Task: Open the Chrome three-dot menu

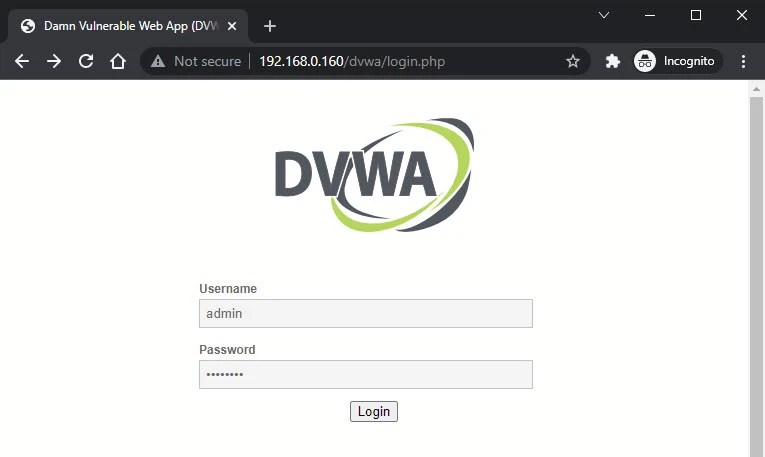Action: pyautogui.click(x=743, y=61)
